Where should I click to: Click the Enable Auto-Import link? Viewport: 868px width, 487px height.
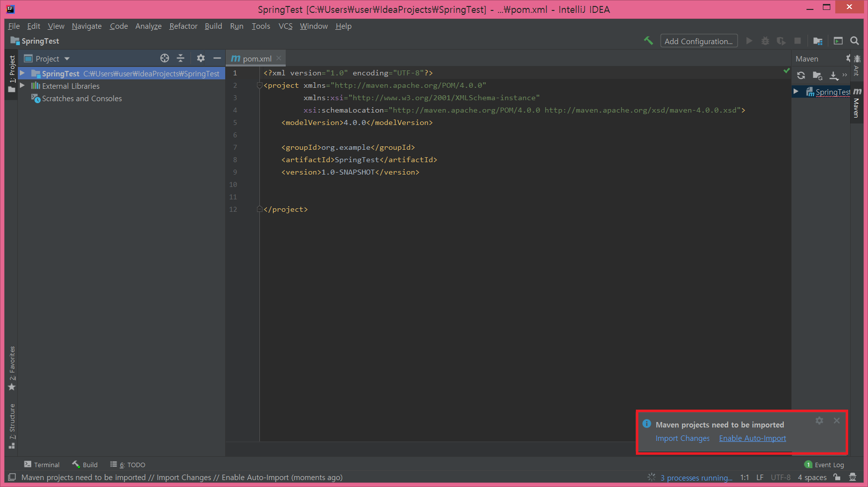tap(752, 438)
